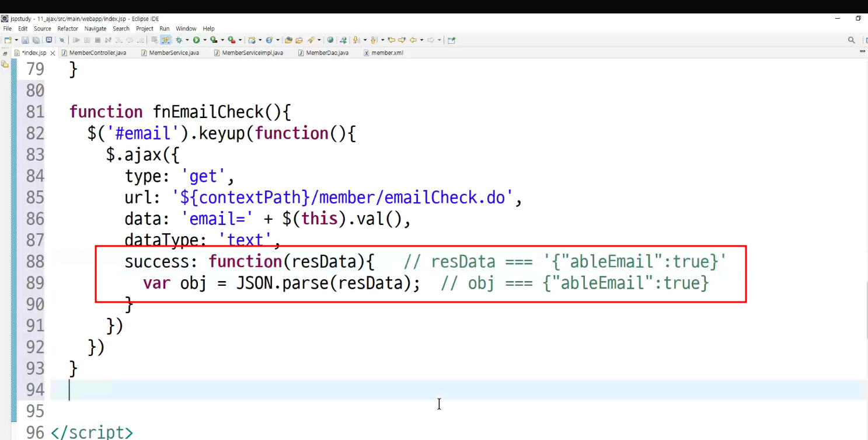Minimize the editor area with its minimize icon

point(863,51)
